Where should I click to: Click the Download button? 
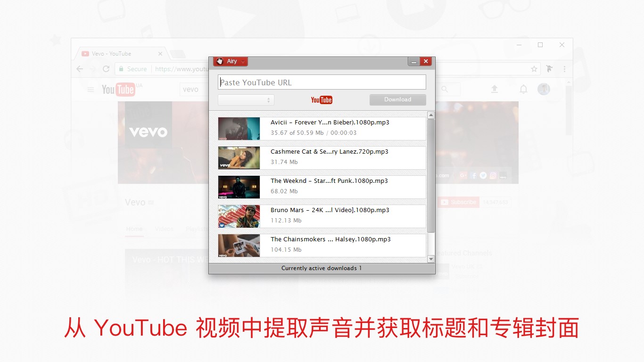point(398,99)
